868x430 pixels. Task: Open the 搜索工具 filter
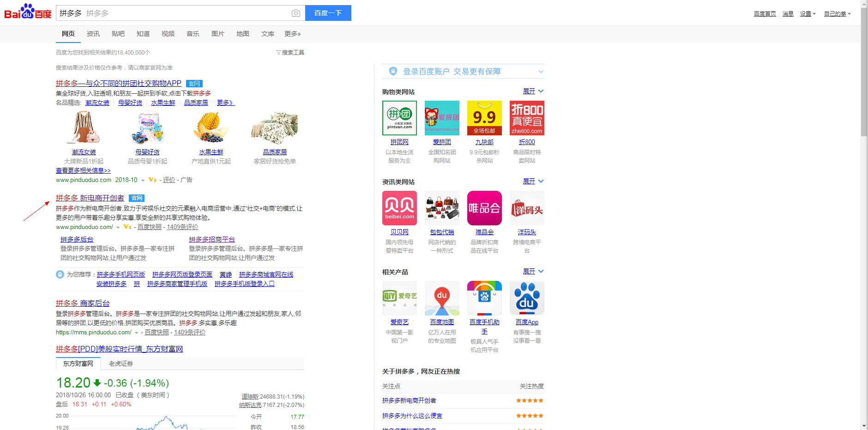290,53
